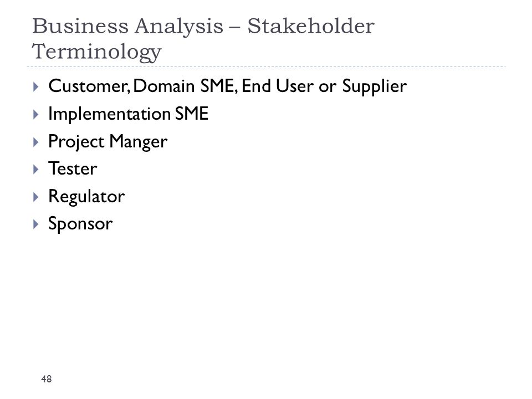532x399 pixels.
Task: Click the arrow bullet beside Sponsor
Action: point(36,224)
